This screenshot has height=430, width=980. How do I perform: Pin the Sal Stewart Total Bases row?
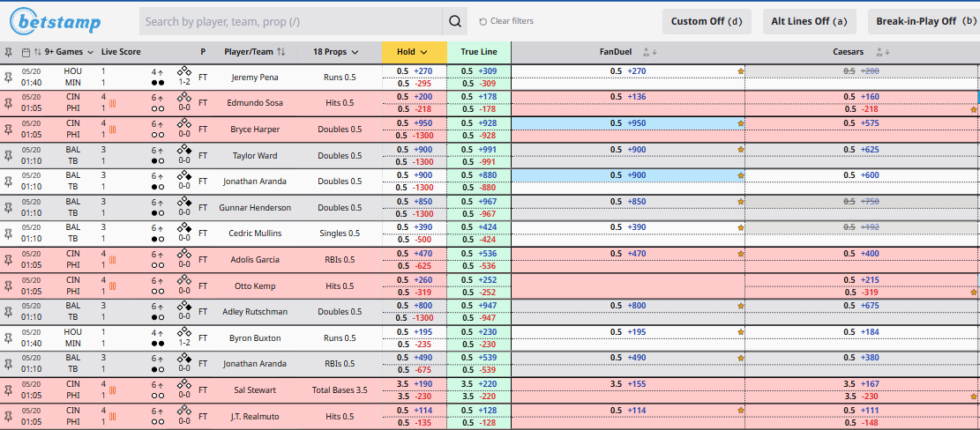click(x=8, y=390)
